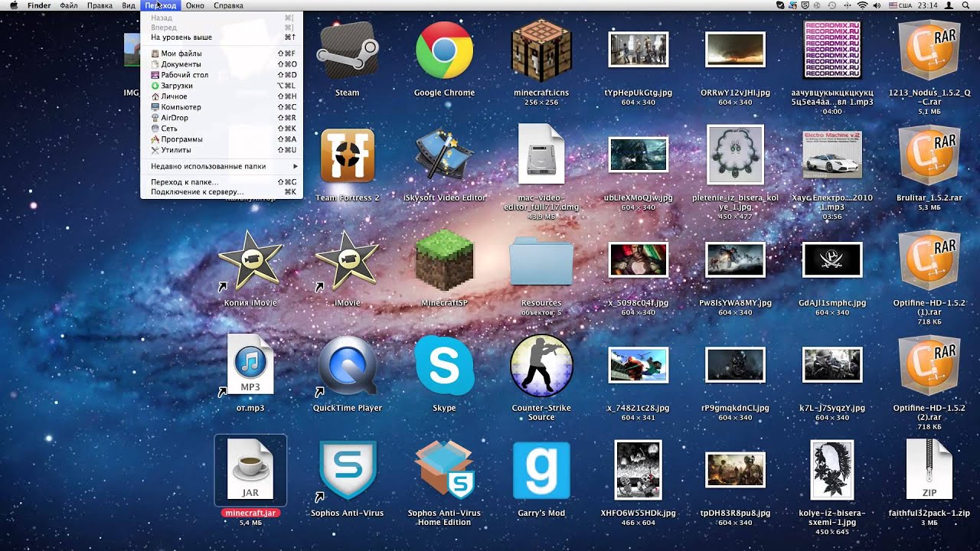The width and height of the screenshot is (980, 551).
Task: Go to Программы
Action: pos(222,139)
